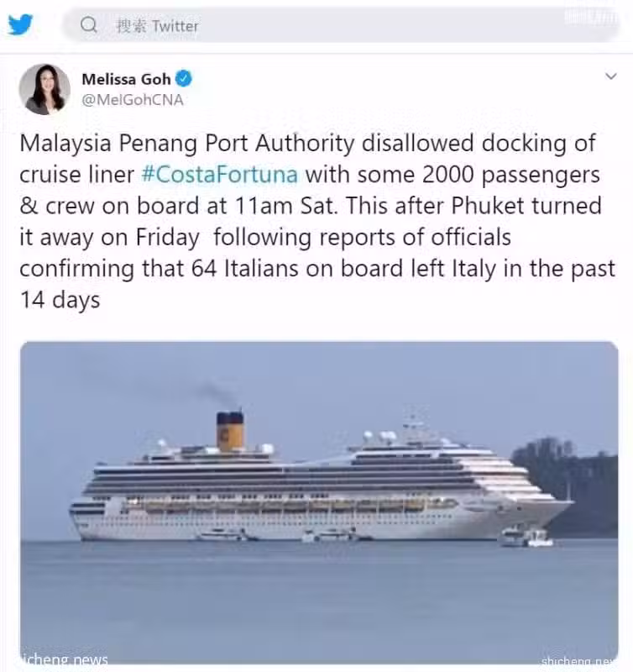633x672 pixels.
Task: Click the yellow ship funnel in photo
Action: 230,432
